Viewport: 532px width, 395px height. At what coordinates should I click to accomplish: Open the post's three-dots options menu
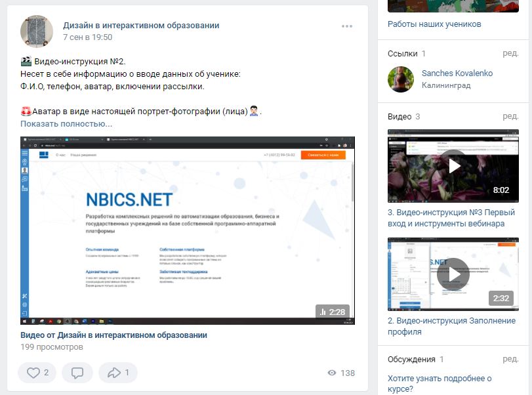[x=347, y=26]
